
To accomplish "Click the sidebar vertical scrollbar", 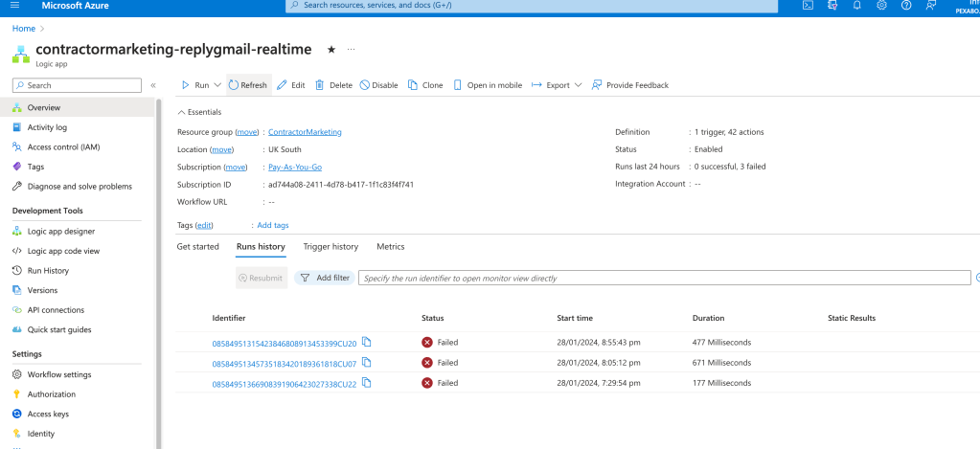I will (x=158, y=273).
